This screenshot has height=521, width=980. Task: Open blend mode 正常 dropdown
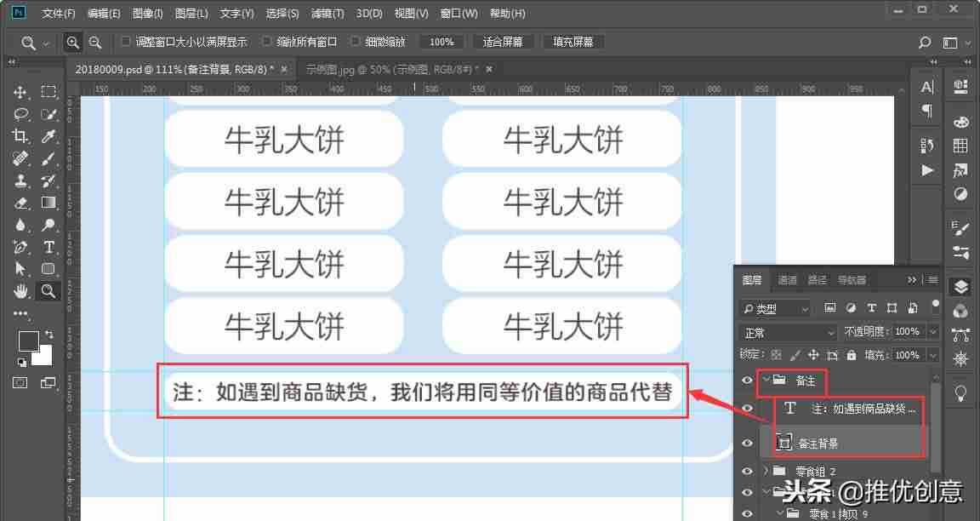point(788,333)
